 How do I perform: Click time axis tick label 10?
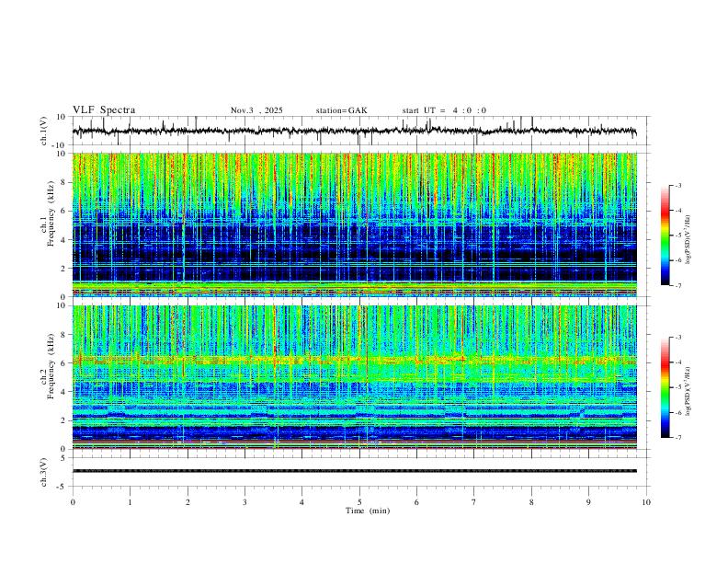pyautogui.click(x=646, y=502)
